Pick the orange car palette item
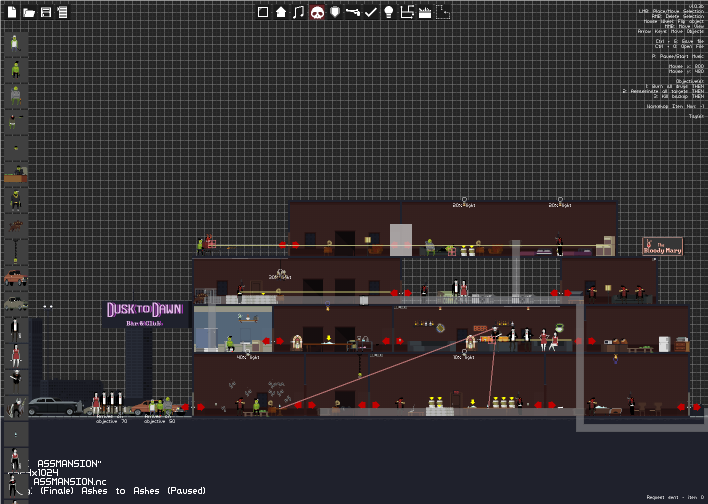Image resolution: width=708 pixels, height=504 pixels. pos(16,278)
